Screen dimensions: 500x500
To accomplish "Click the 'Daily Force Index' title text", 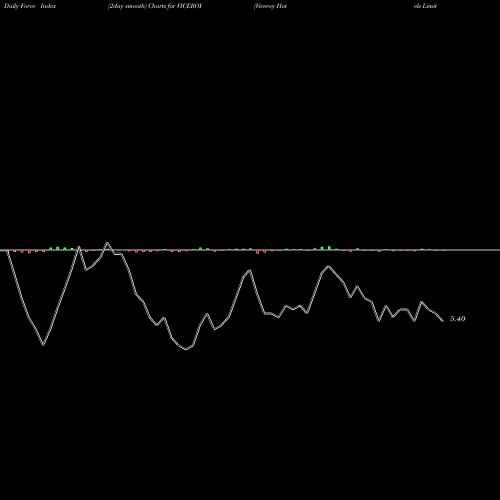I will (x=30, y=6).
